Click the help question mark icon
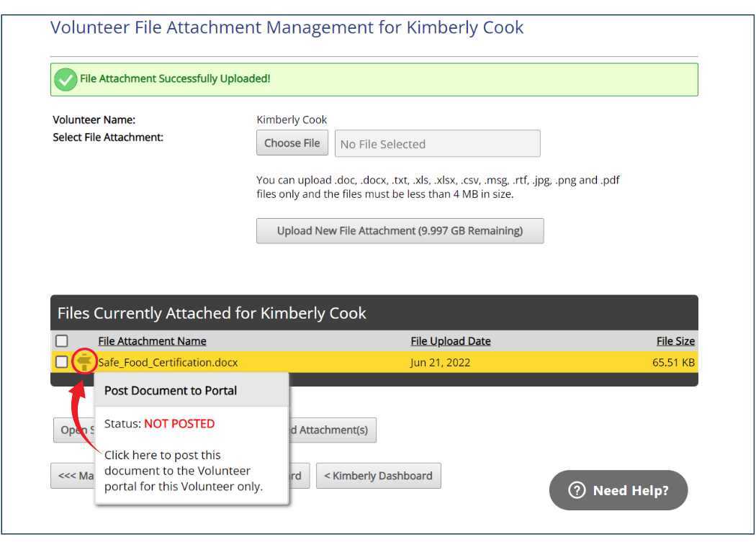756x542 pixels. (577, 490)
